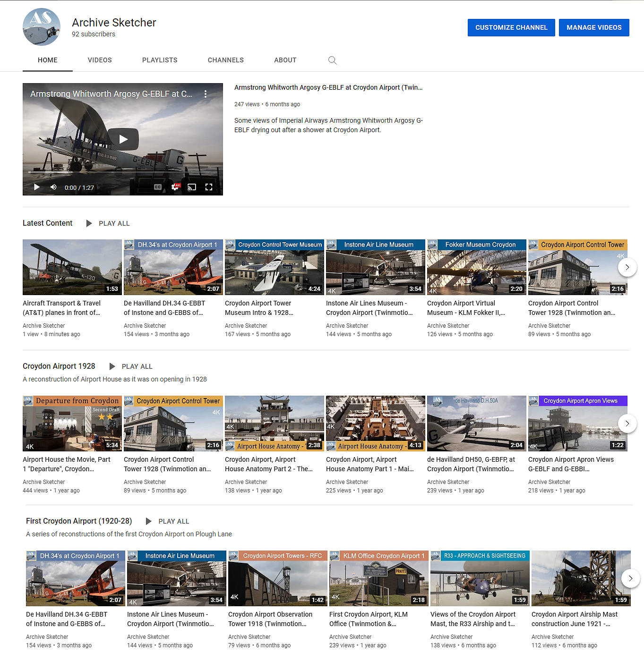The height and width of the screenshot is (661, 644).
Task: Open the Latest Content section heading
Action: 47,223
